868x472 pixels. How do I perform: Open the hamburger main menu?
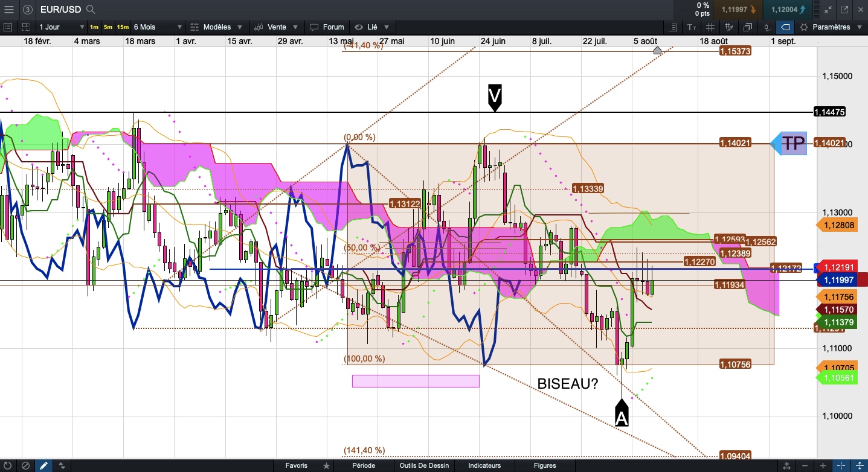click(x=8, y=9)
